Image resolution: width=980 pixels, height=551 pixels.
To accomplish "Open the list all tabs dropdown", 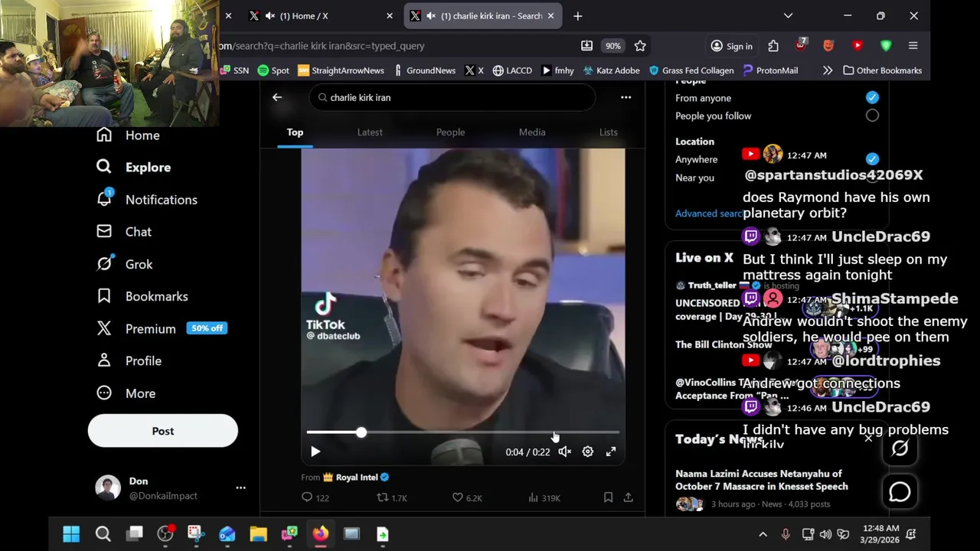I will [788, 15].
